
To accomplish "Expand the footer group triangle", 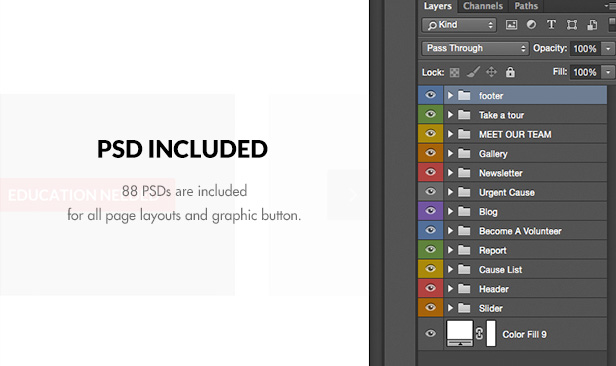I will (x=450, y=95).
